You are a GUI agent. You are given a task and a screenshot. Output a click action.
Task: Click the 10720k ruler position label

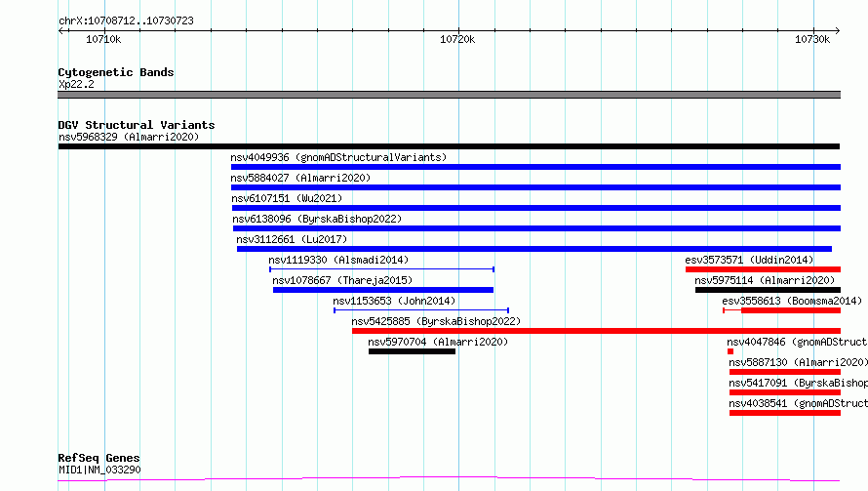457,39
